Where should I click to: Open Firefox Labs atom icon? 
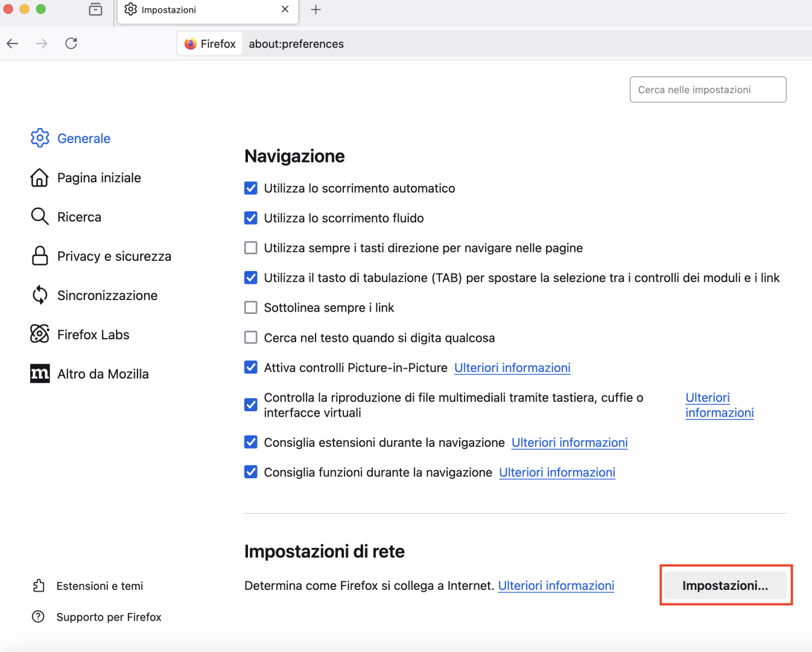(x=39, y=334)
